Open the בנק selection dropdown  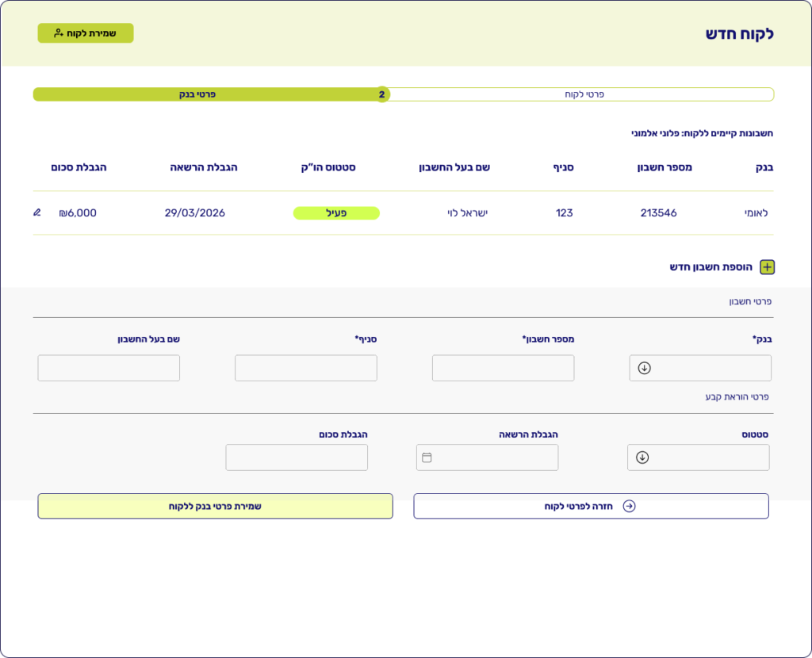700,368
